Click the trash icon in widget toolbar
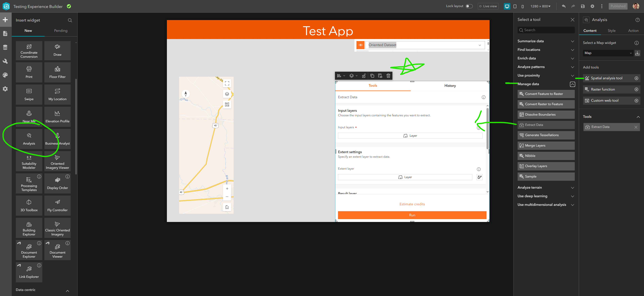 (388, 76)
